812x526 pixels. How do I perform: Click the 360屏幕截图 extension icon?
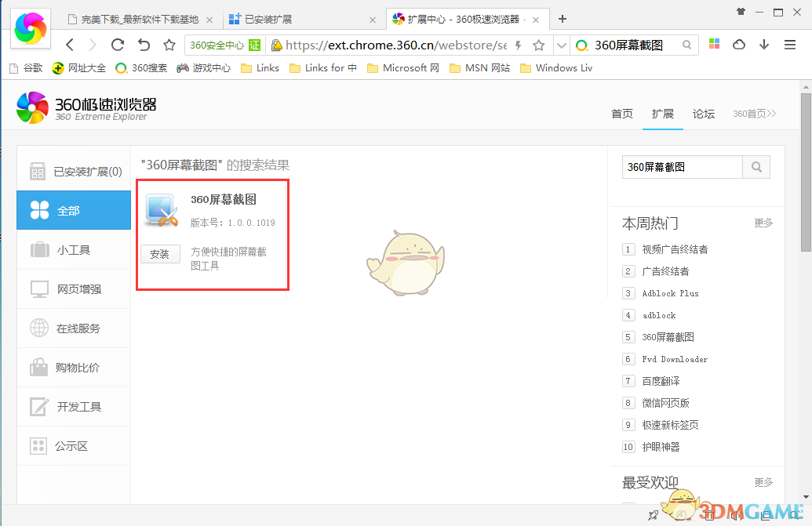pyautogui.click(x=162, y=210)
